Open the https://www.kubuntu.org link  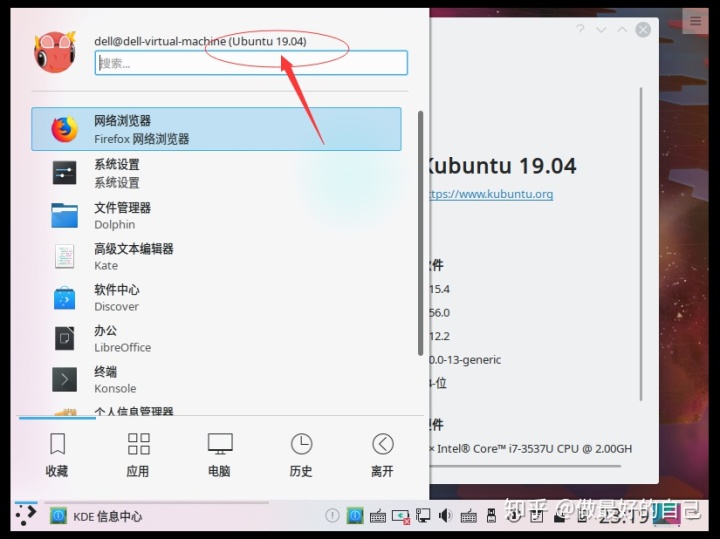(490, 194)
